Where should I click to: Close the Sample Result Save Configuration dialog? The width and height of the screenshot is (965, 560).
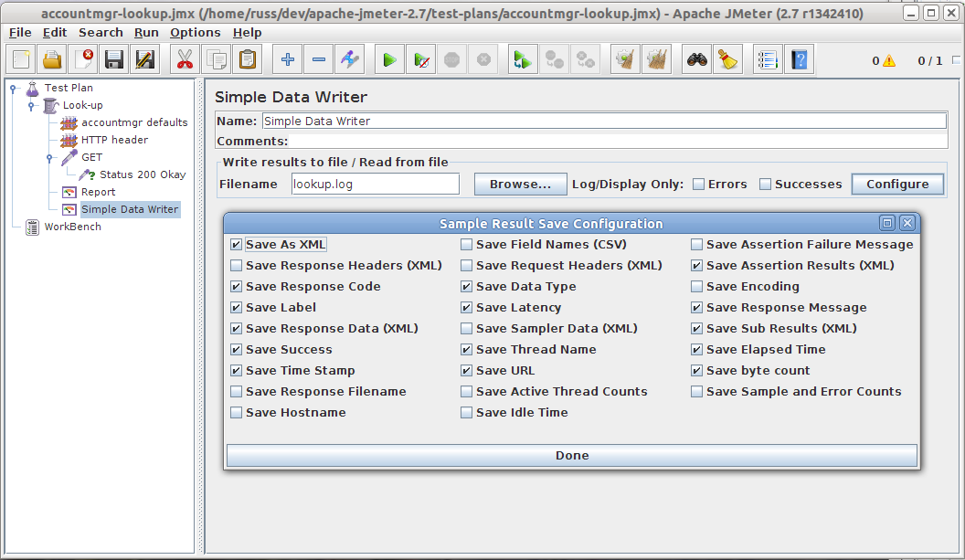907,223
